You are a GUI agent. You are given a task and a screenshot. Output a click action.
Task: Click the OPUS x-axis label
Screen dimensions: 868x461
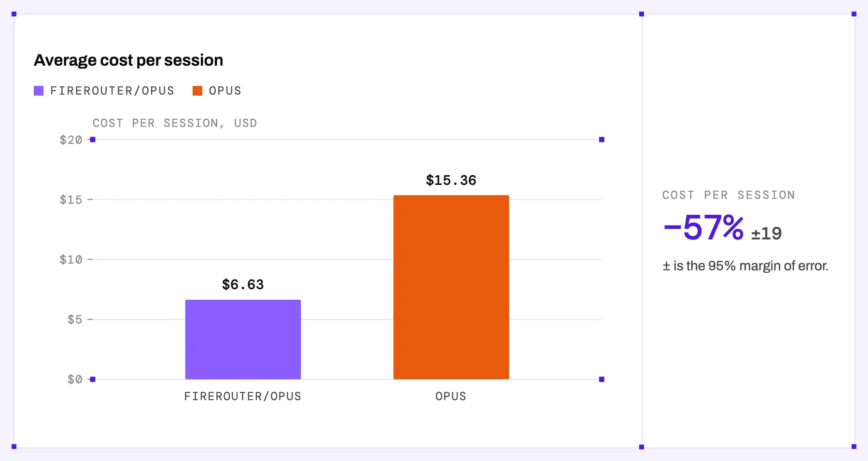pos(451,396)
